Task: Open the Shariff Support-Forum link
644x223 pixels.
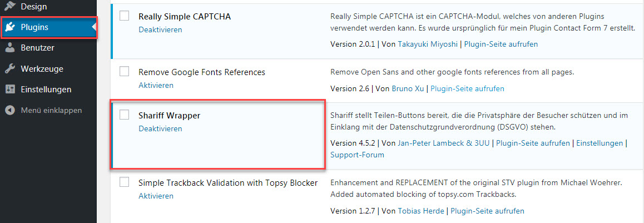Action: click(x=357, y=155)
